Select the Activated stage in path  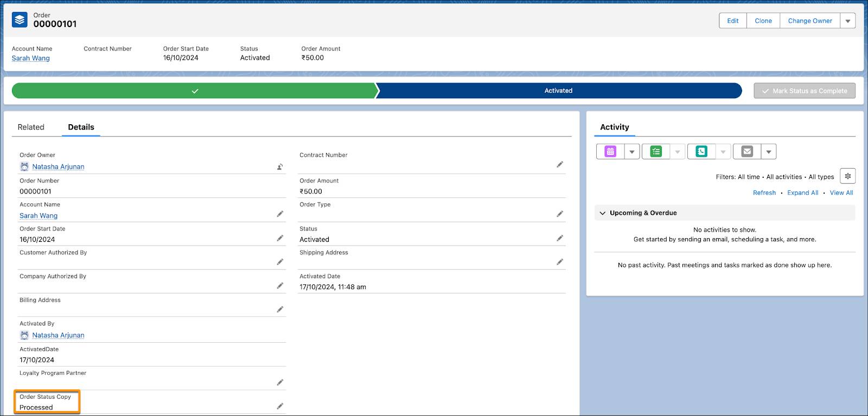[558, 91]
